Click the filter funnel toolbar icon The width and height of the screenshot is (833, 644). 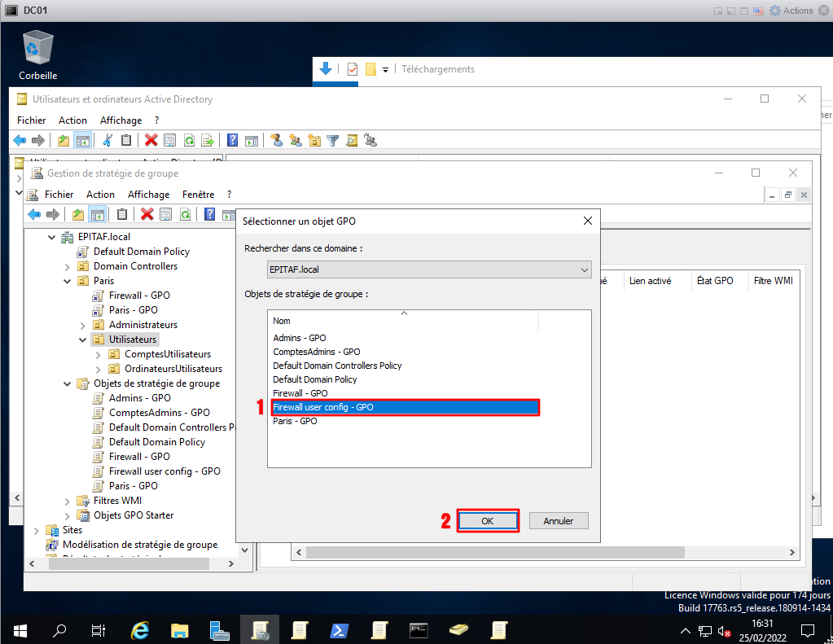[332, 140]
